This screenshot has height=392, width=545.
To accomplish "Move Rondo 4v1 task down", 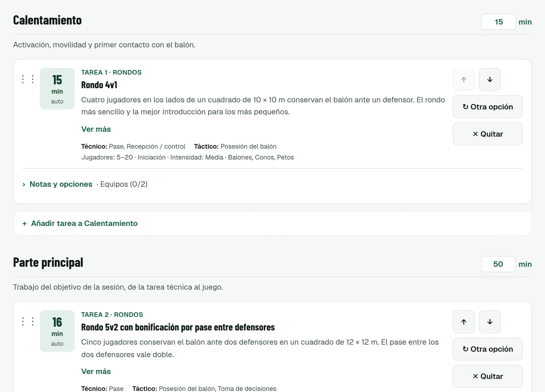I will (x=490, y=80).
